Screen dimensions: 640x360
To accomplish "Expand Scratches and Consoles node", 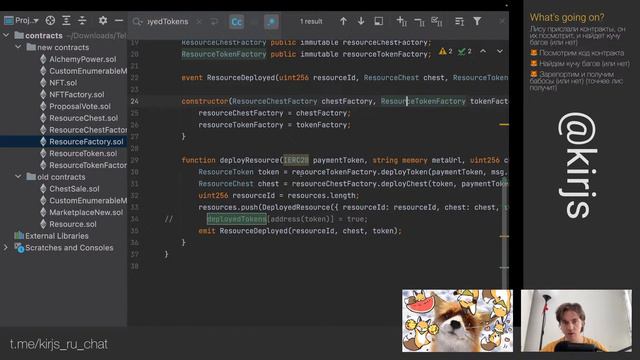I will coord(6,247).
